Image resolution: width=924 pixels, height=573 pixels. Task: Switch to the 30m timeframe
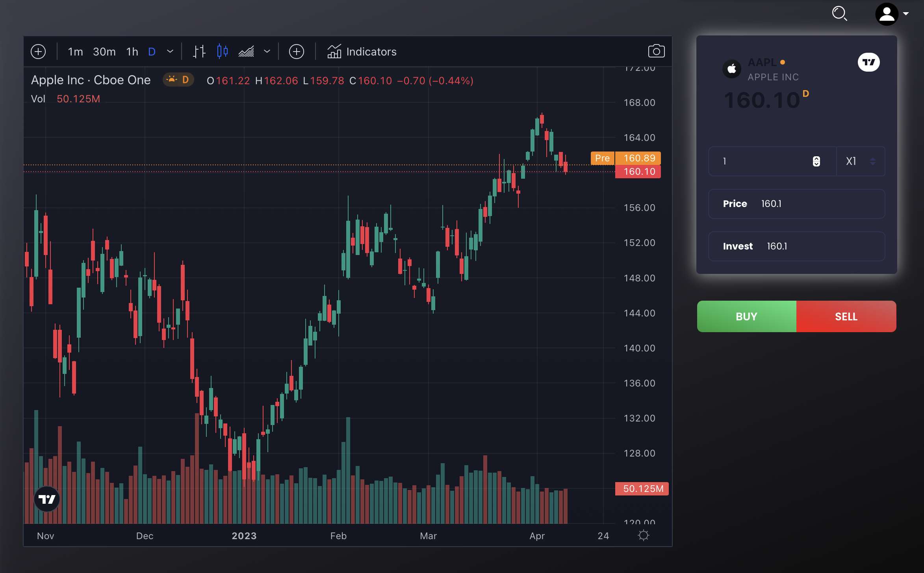pyautogui.click(x=104, y=52)
